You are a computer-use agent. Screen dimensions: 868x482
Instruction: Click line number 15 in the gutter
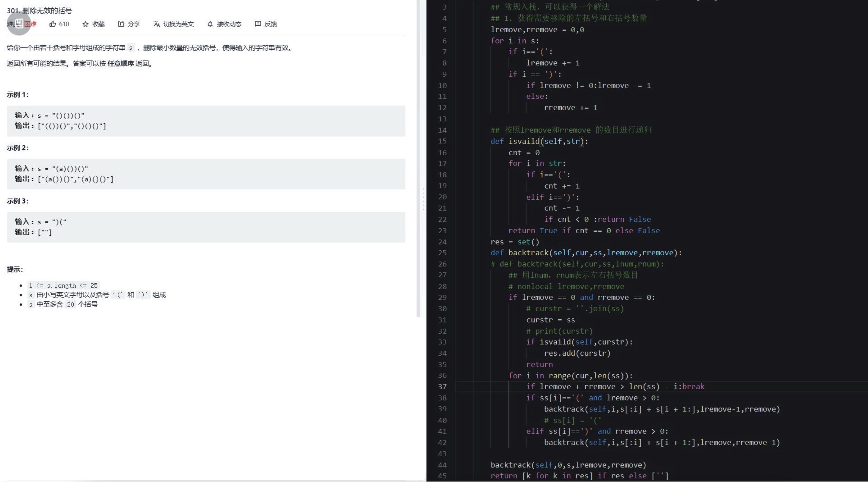pos(442,141)
